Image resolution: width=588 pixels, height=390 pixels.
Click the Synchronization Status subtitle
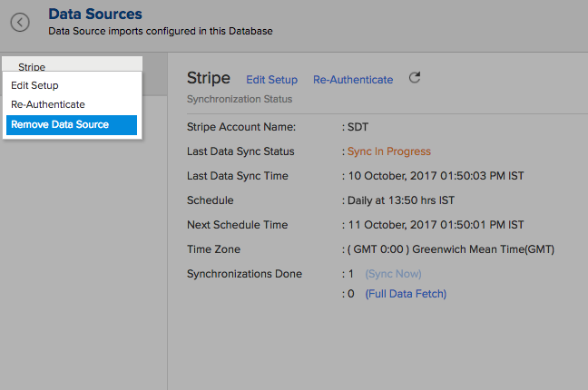pyautogui.click(x=240, y=98)
